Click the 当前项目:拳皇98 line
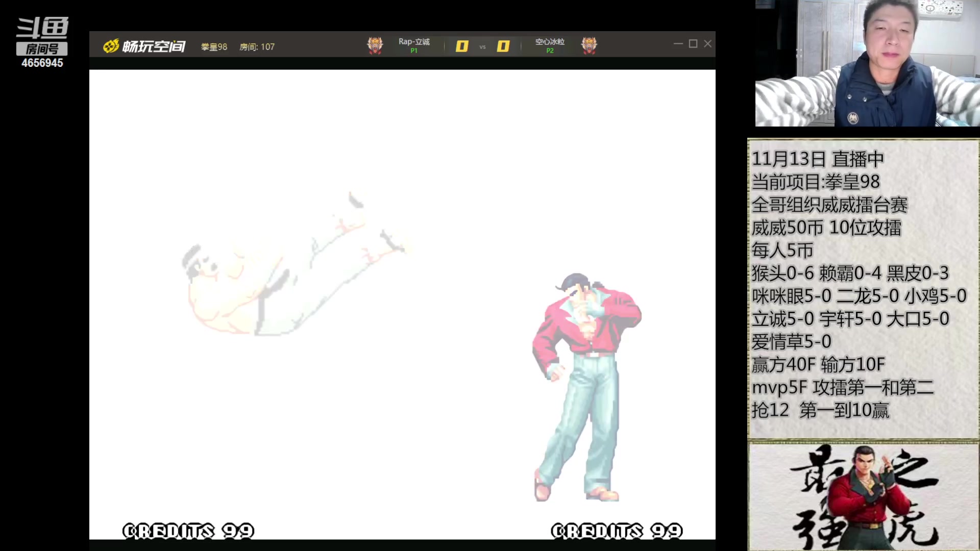Screen dimensions: 980x551 pos(816,182)
